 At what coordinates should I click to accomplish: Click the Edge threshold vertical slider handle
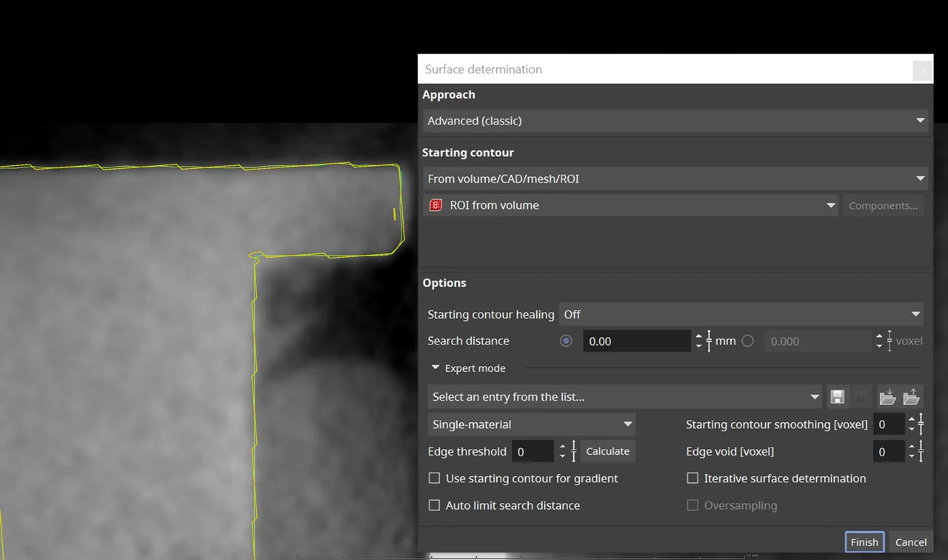573,451
